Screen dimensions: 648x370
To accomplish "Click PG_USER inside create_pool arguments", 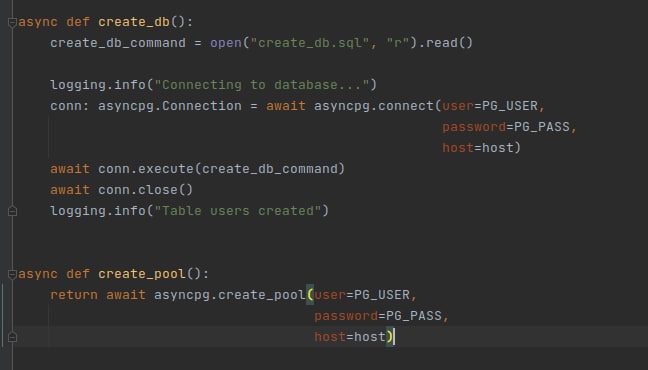I will point(382,295).
